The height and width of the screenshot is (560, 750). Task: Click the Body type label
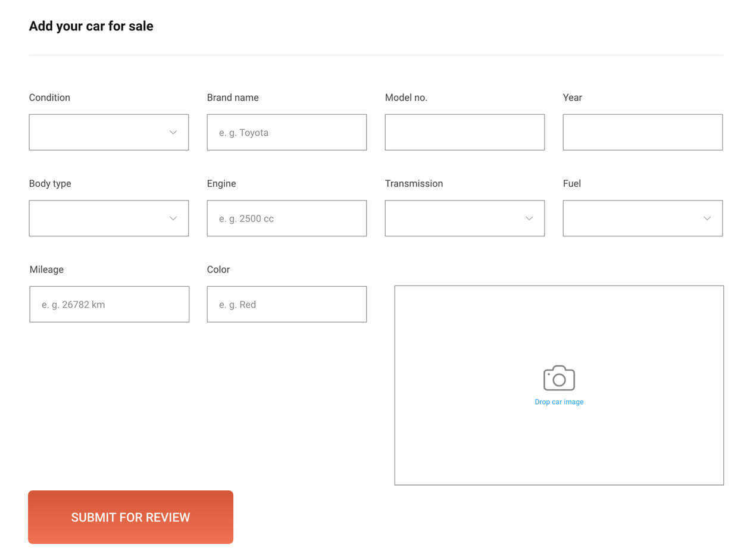(x=50, y=183)
